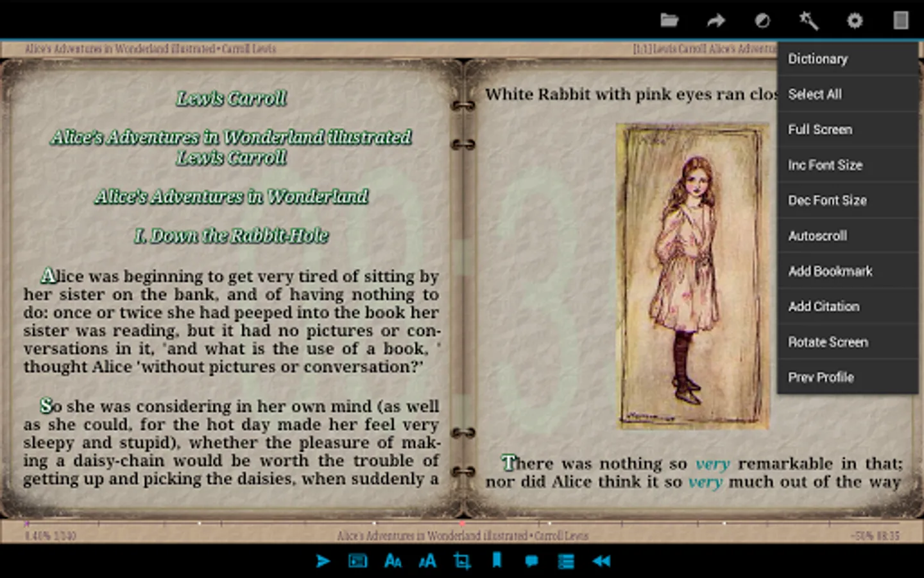This screenshot has width=924, height=578.
Task: Tap the top-left header book title
Action: tap(150, 49)
